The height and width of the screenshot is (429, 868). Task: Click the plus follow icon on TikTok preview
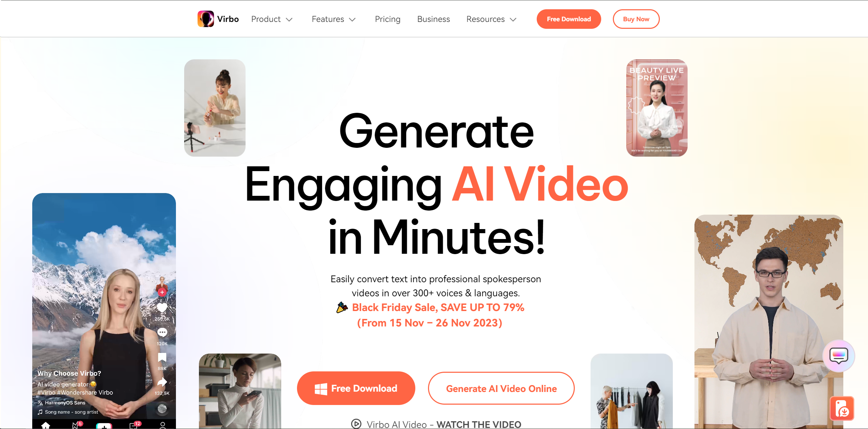(162, 290)
